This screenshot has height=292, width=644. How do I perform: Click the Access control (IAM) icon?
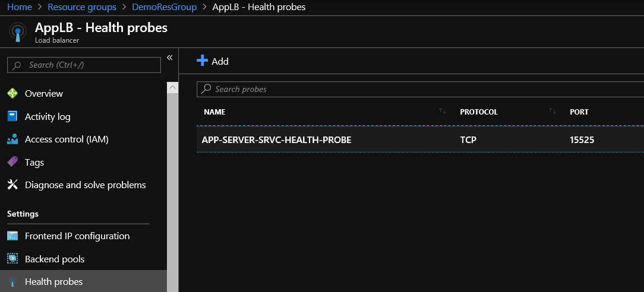(x=12, y=139)
